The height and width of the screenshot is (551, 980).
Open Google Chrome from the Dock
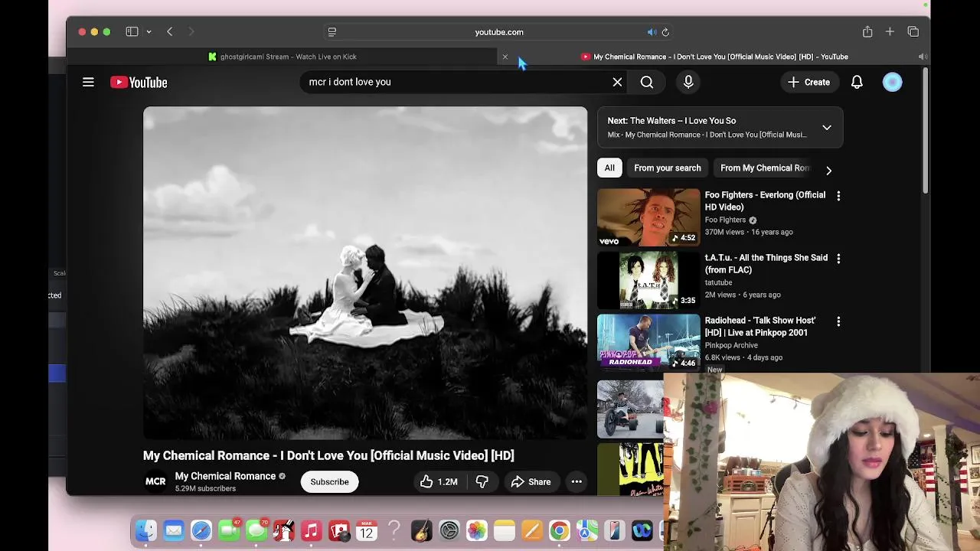coord(559,530)
